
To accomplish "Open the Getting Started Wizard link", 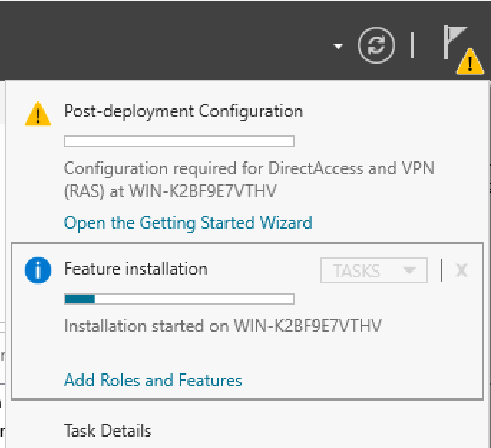I will pyautogui.click(x=188, y=222).
